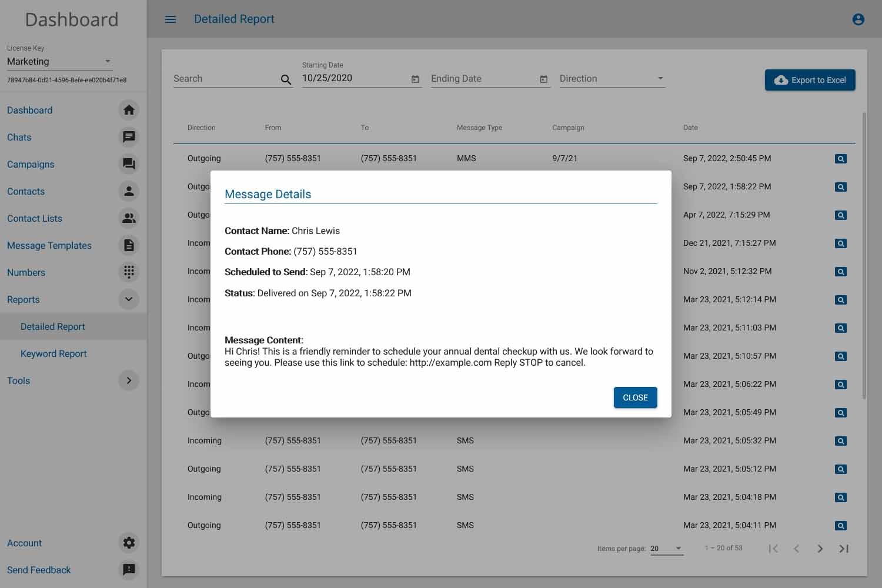The image size is (882, 588).
Task: Collapse the Reports section chevron
Action: tap(129, 299)
